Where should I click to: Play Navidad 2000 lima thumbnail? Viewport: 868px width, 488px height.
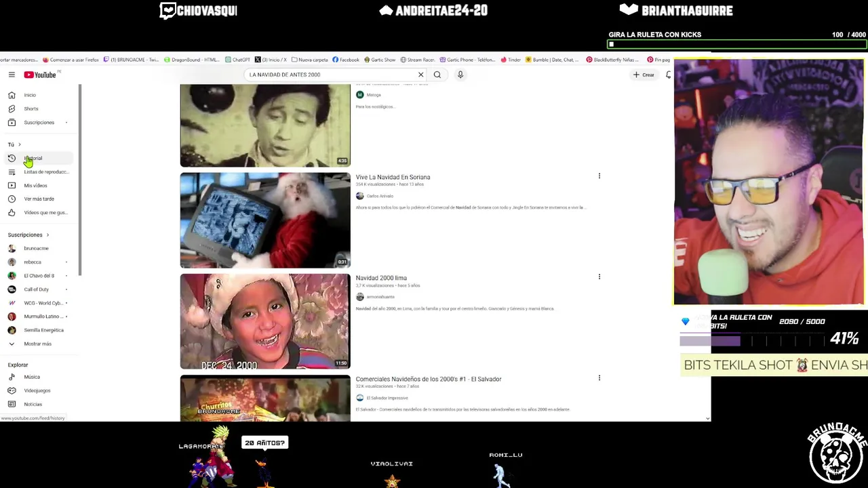coord(265,321)
